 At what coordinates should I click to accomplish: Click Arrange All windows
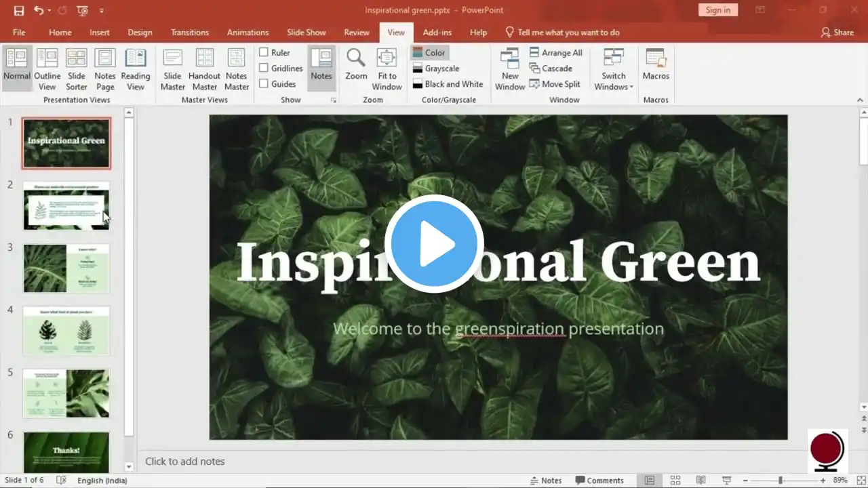pyautogui.click(x=555, y=53)
